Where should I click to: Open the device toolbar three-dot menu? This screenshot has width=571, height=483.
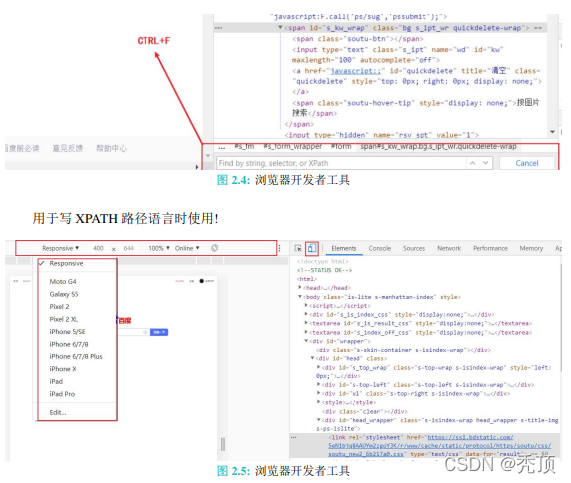(279, 248)
